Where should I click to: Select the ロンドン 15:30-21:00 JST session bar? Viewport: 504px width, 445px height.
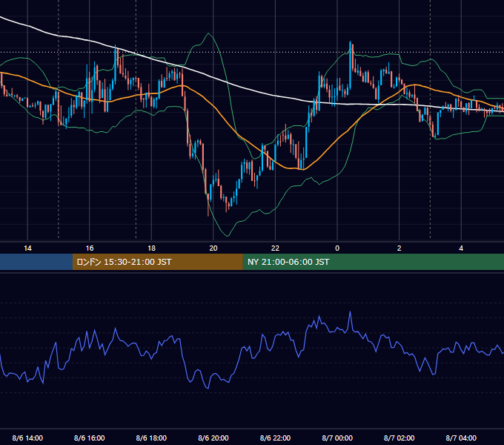pos(157,262)
